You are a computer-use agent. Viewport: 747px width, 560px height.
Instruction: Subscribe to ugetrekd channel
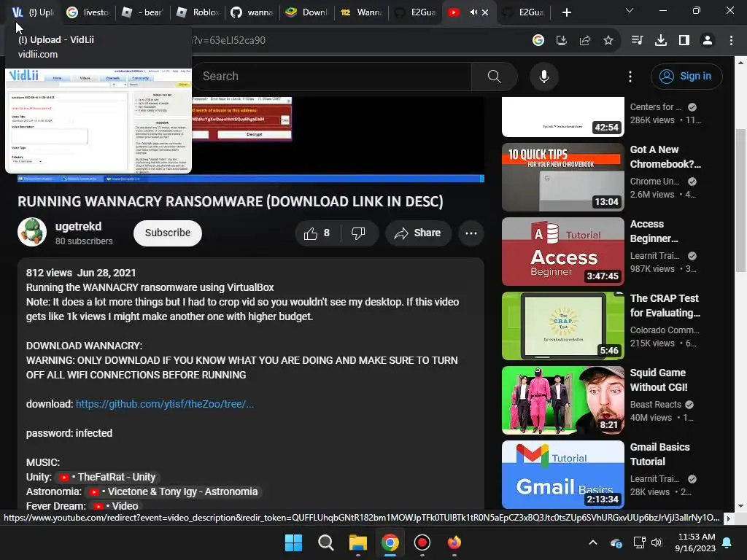click(168, 233)
